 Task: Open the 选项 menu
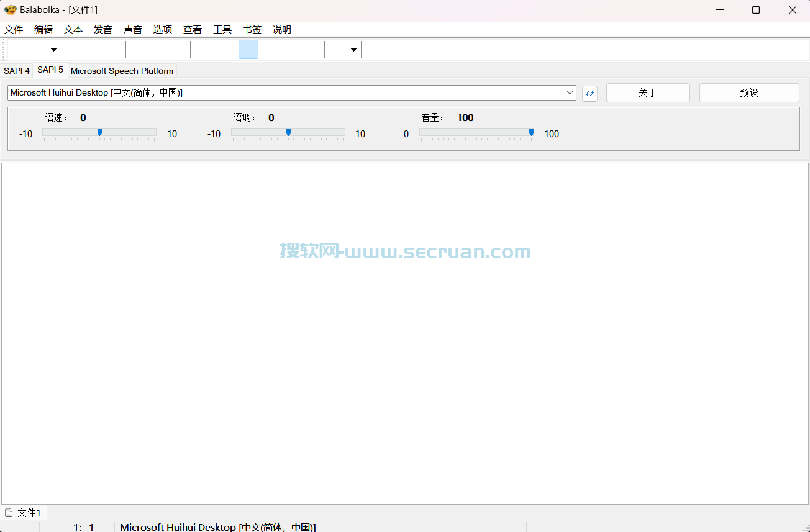point(163,30)
